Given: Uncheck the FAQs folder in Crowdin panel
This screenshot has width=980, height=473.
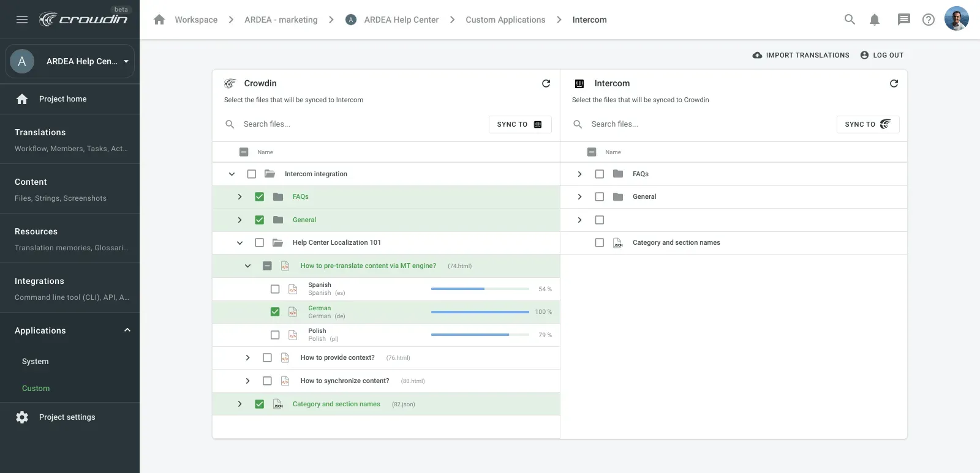Looking at the screenshot, I should pos(260,197).
